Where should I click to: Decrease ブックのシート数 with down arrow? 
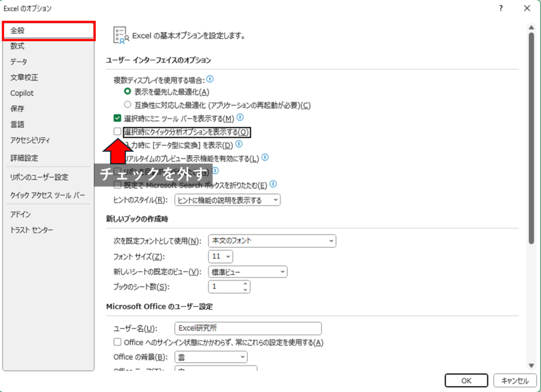[245, 290]
